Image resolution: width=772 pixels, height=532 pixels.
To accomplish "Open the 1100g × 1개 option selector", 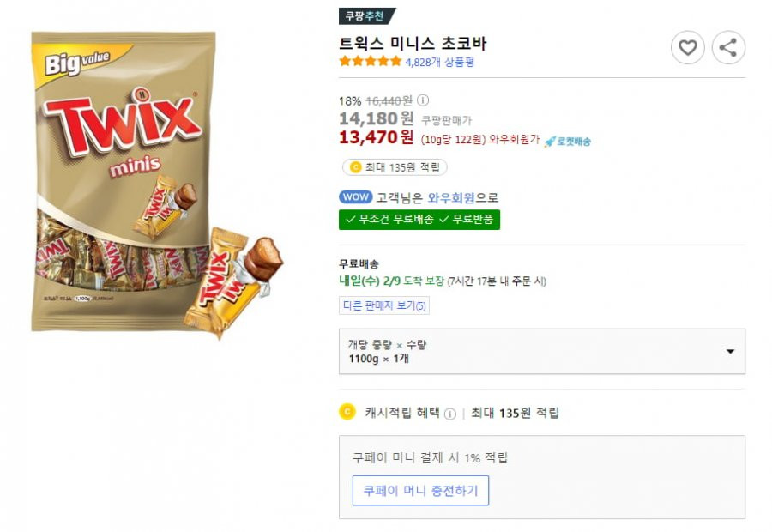I will click(x=542, y=351).
